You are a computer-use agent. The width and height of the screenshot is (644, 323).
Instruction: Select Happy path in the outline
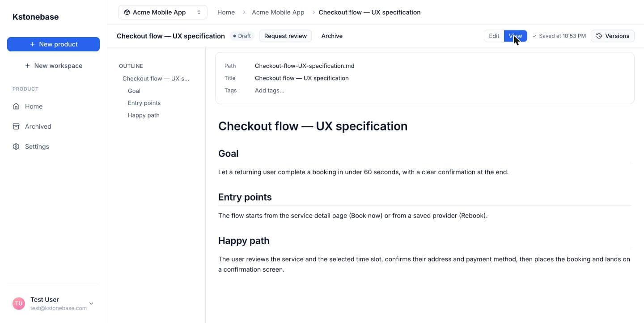coord(144,115)
